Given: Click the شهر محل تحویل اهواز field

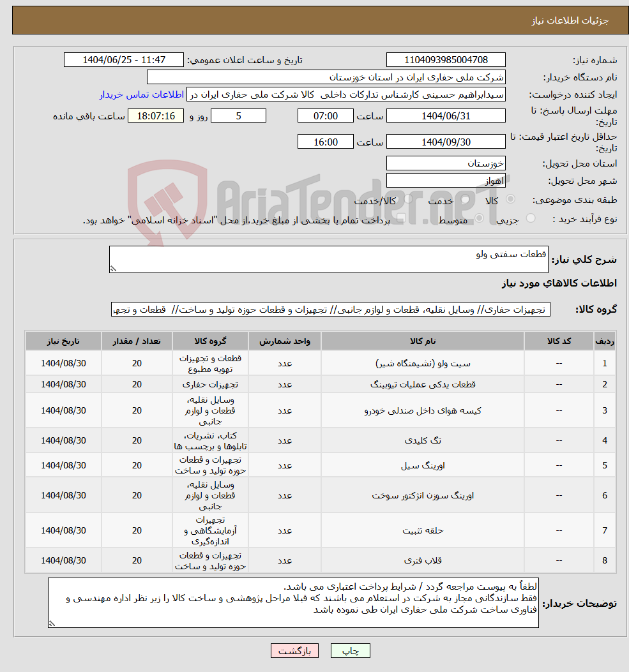Looking at the screenshot, I should coord(446,179).
